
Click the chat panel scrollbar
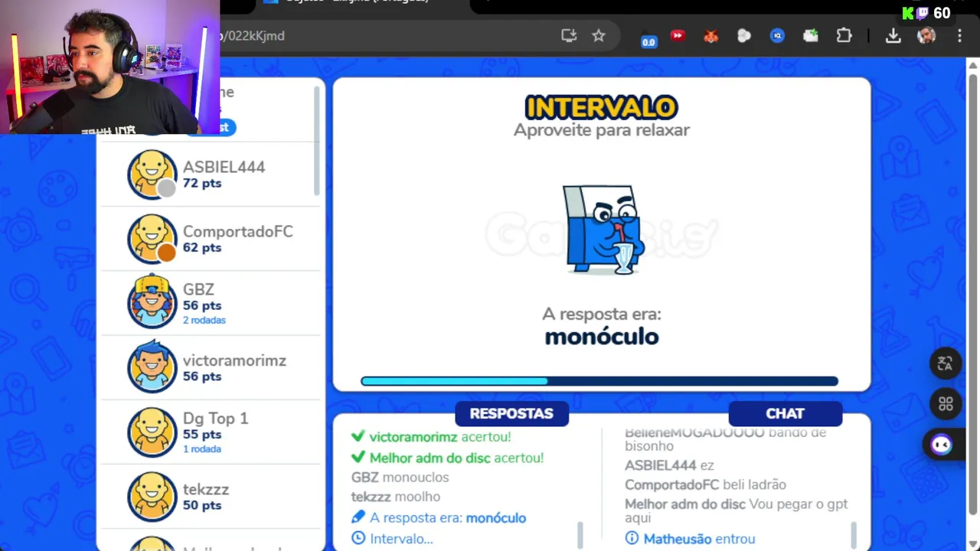pyautogui.click(x=854, y=535)
